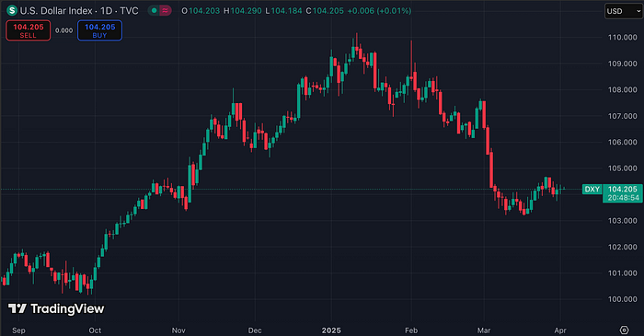
Task: Open the U.S. Dollar Index symbol title
Action: 79,11
